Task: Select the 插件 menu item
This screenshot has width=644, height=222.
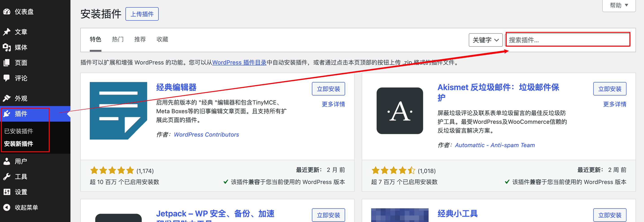Action: coord(21,114)
